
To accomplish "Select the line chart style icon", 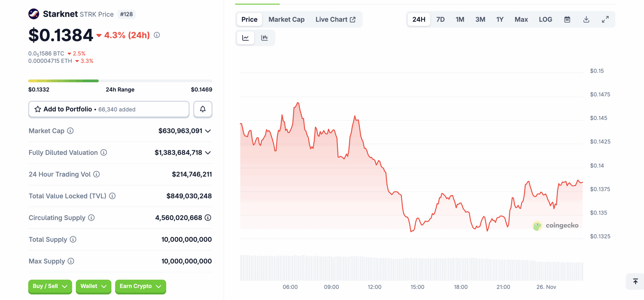I will tap(245, 38).
